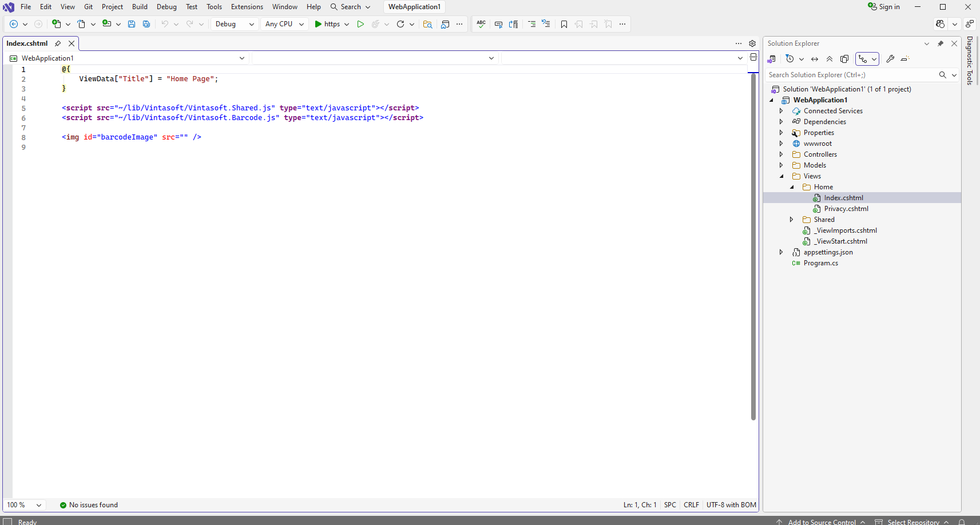Start Without Debugging using the outlined play icon

coord(360,24)
